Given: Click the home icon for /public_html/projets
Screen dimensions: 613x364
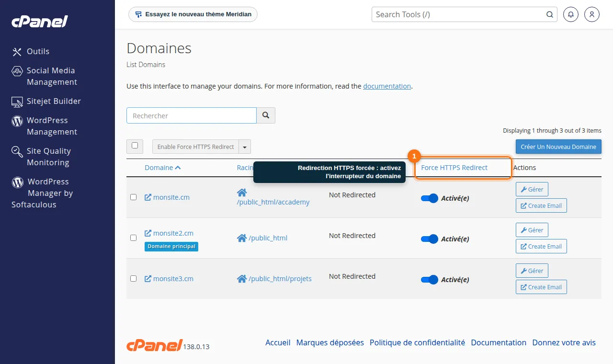Looking at the screenshot, I should tap(242, 278).
